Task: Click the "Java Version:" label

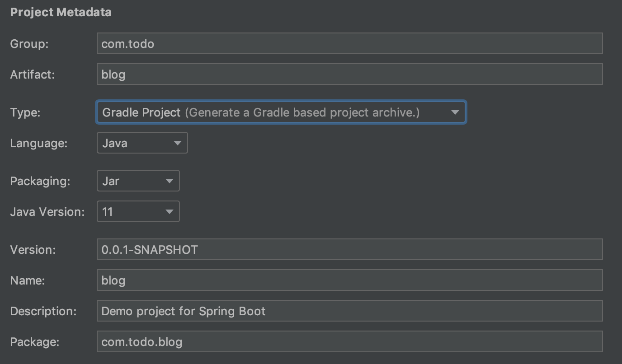Action: (47, 212)
